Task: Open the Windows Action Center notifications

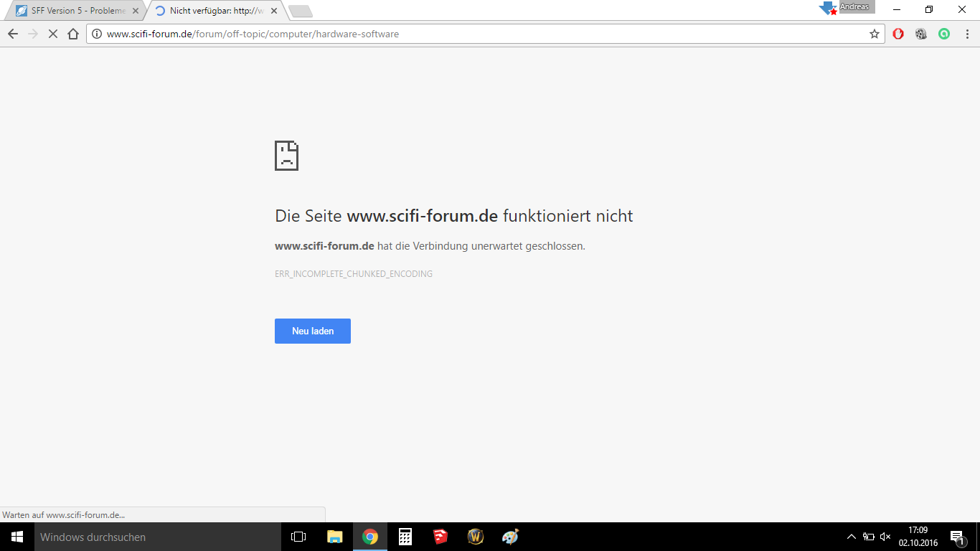Action: pos(957,537)
